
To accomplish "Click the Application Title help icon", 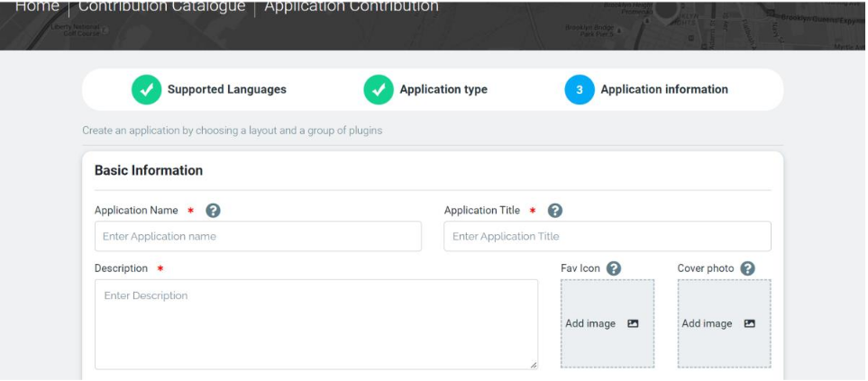I will click(555, 211).
